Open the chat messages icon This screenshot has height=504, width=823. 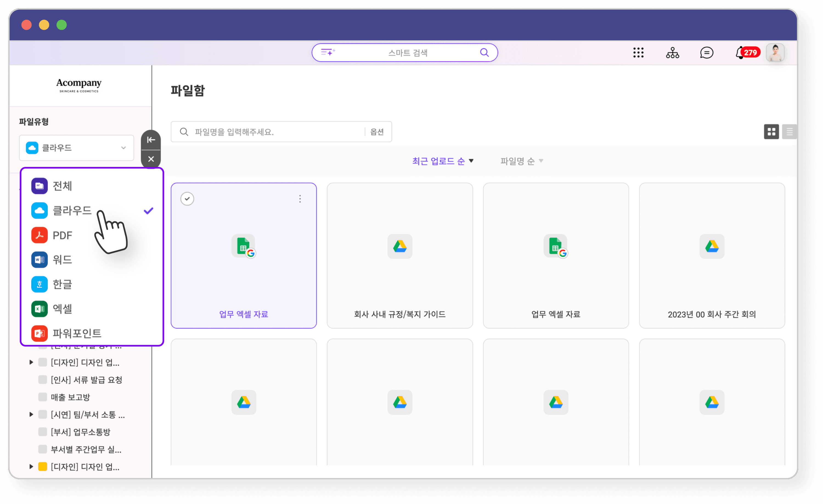pyautogui.click(x=706, y=52)
